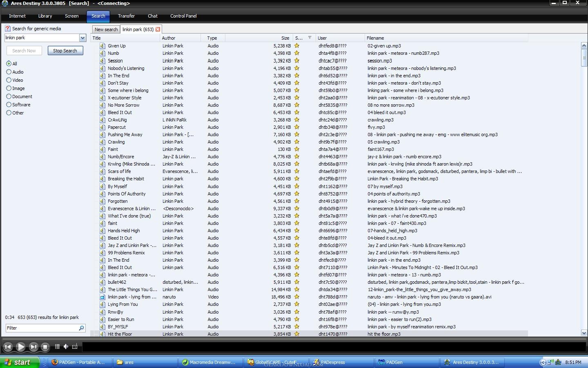Start playback with the Play button
Viewport: 588px width, 368px height.
click(20, 347)
